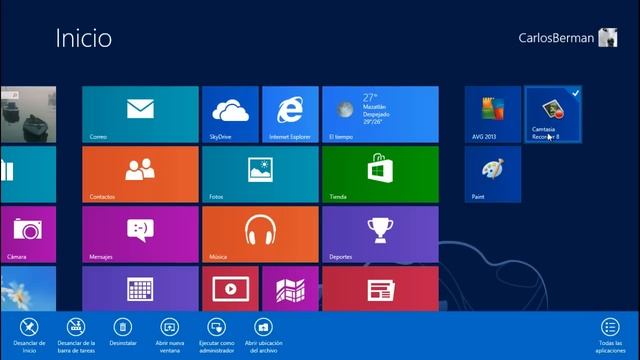
Task: Open the Contactos tile
Action: coord(140,174)
